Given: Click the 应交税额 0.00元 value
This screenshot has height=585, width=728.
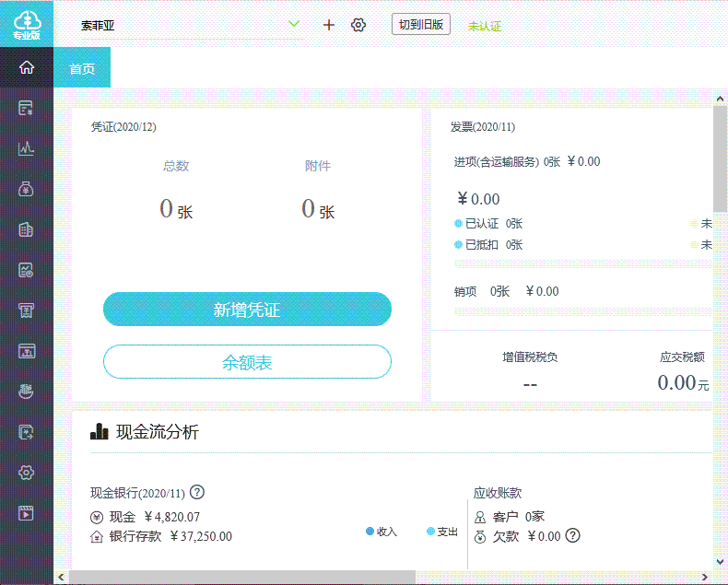Looking at the screenshot, I should click(683, 383).
